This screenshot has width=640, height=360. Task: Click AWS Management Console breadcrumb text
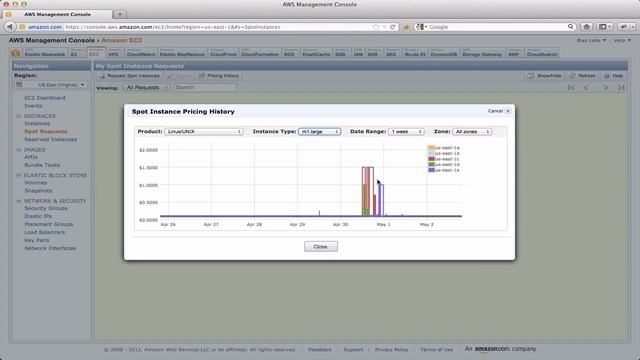tap(52, 40)
